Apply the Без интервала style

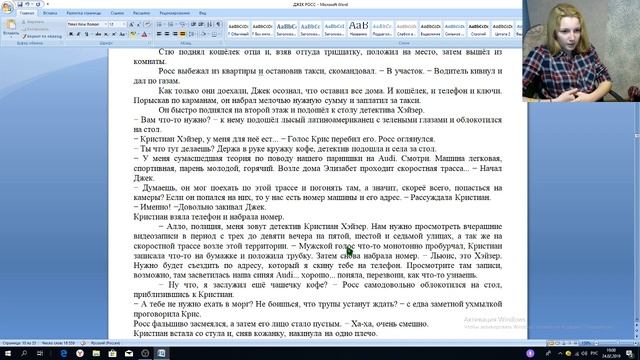(262, 29)
